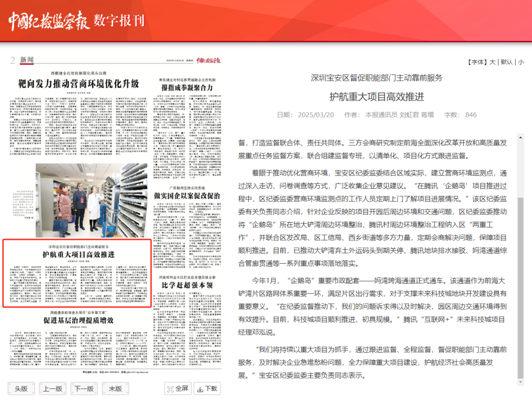Viewport: 532px width, 407px height.
Task: Open article 促进基层治理提质增效
Action: [x=78, y=320]
